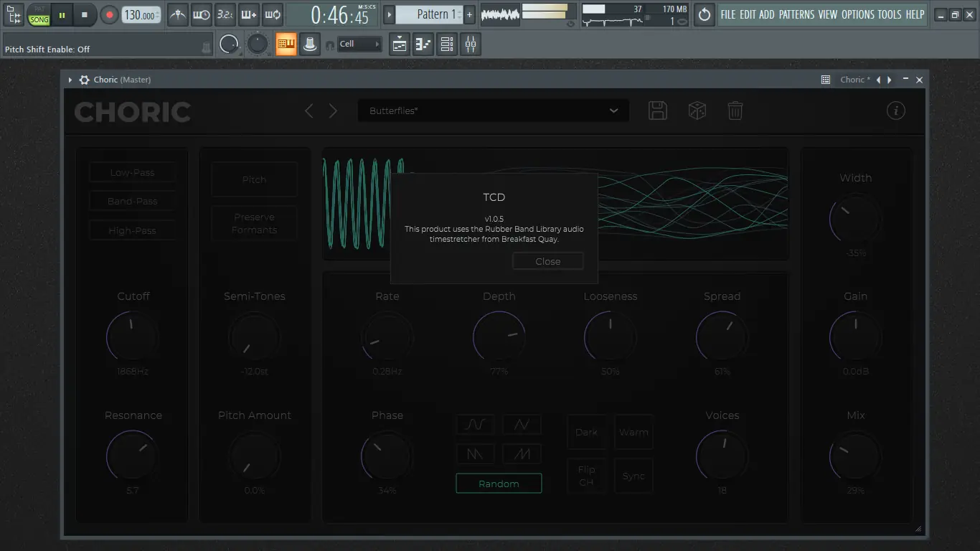Viewport: 980px width, 551px height.
Task: Enable the Sync toggle in Choric
Action: tap(633, 476)
